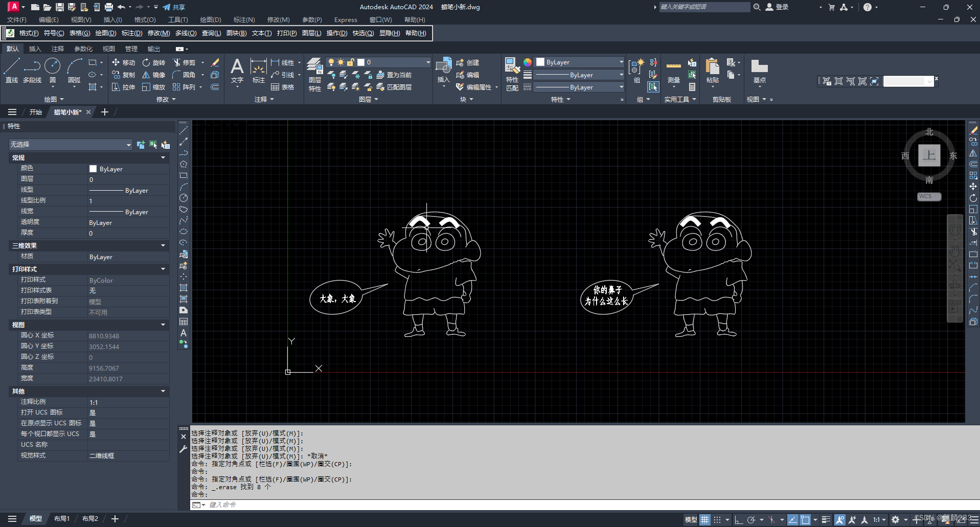Image resolution: width=980 pixels, height=527 pixels.
Task: Click the 复制 (Copy) tool
Action: 123,75
